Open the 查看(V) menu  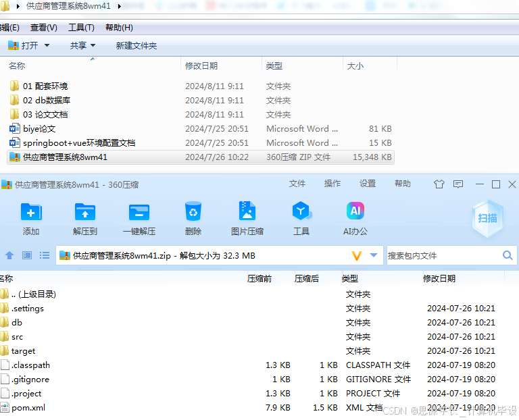pos(44,28)
